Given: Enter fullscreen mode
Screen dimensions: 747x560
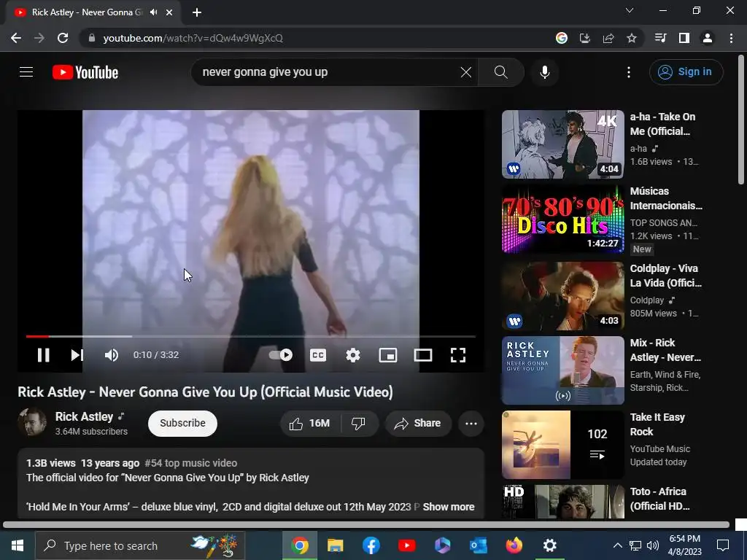Looking at the screenshot, I should (458, 355).
